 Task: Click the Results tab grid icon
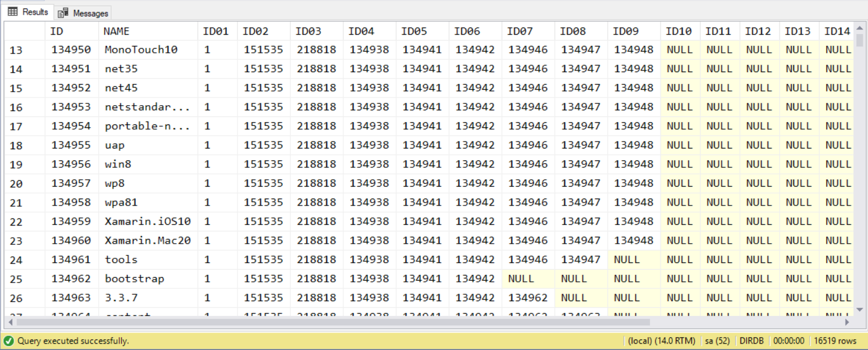pos(12,12)
